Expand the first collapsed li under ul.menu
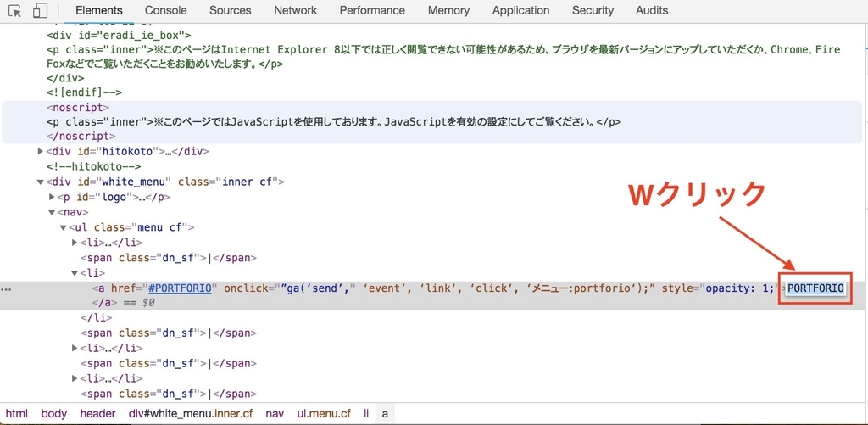 coord(75,242)
